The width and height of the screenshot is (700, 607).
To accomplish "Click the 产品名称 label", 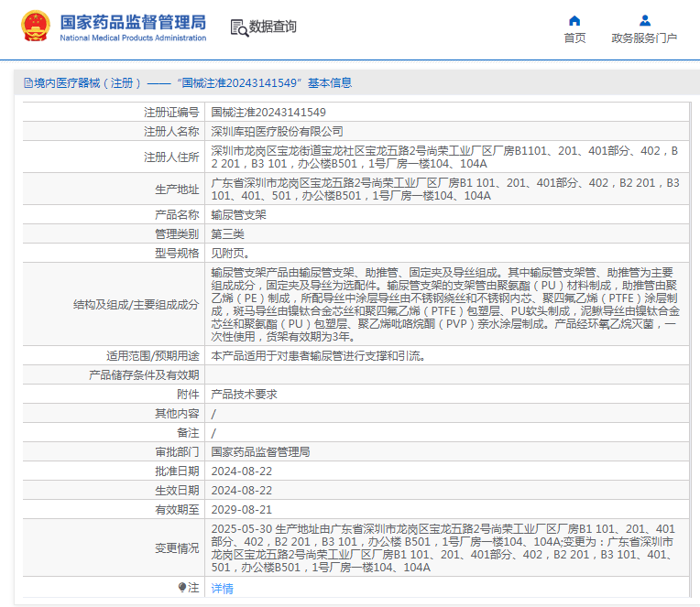I will 177,214.
